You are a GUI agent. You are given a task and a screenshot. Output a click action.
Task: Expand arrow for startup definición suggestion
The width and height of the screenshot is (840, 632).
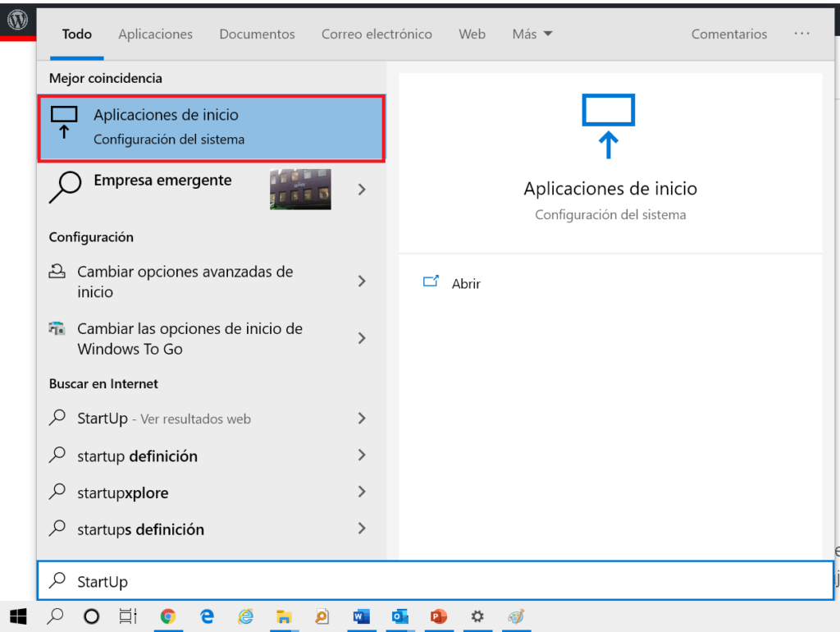[362, 456]
